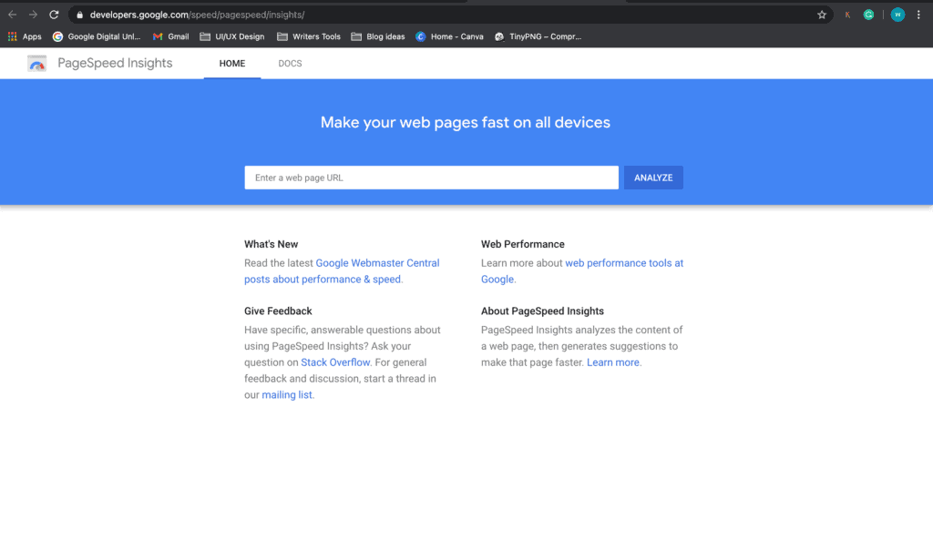Screen dimensions: 933x560
Task: Click the 'Give Feedback' heading
Action: [x=278, y=311]
